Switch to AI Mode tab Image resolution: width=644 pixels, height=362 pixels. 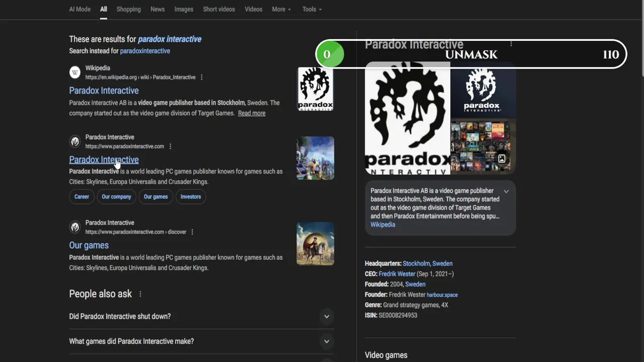[80, 9]
